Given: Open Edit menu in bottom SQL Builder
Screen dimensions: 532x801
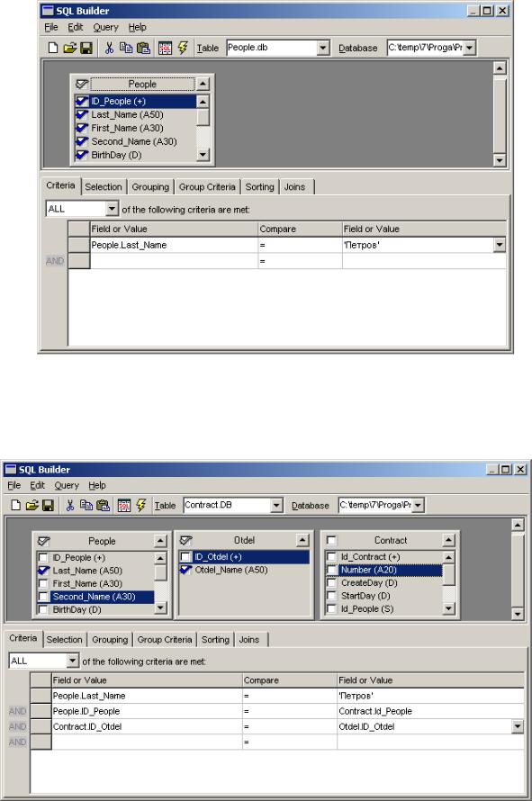Looking at the screenshot, I should [37, 485].
